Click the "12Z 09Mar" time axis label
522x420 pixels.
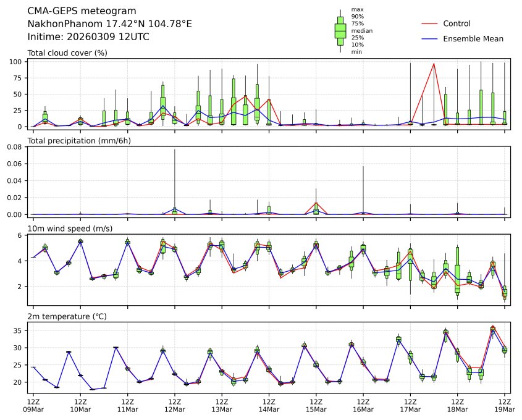(x=33, y=405)
